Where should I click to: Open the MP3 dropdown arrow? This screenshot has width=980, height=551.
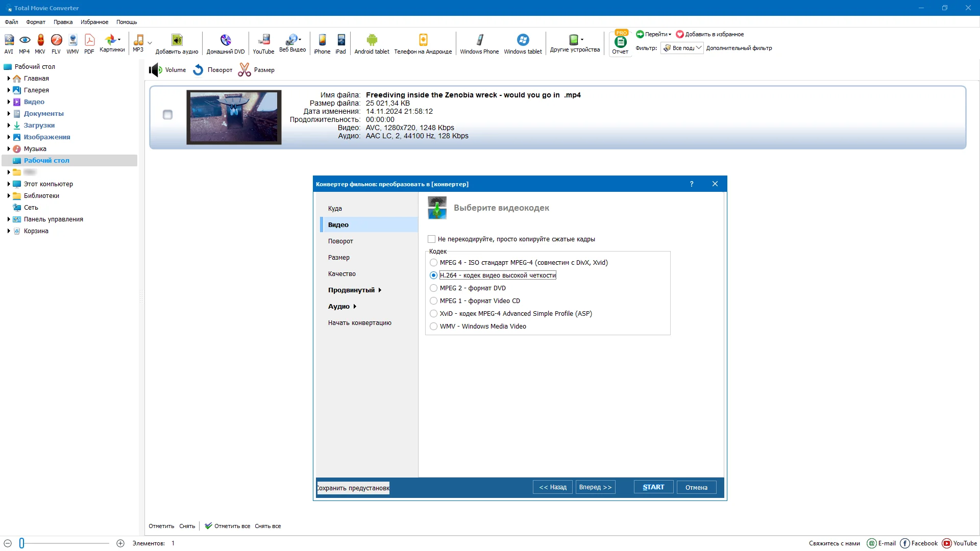point(150,43)
